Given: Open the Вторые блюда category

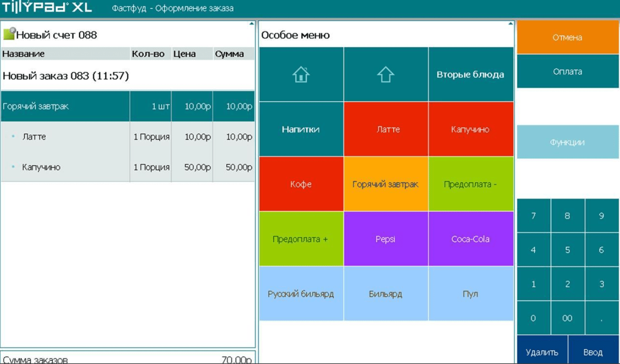Looking at the screenshot, I should coord(471,74).
